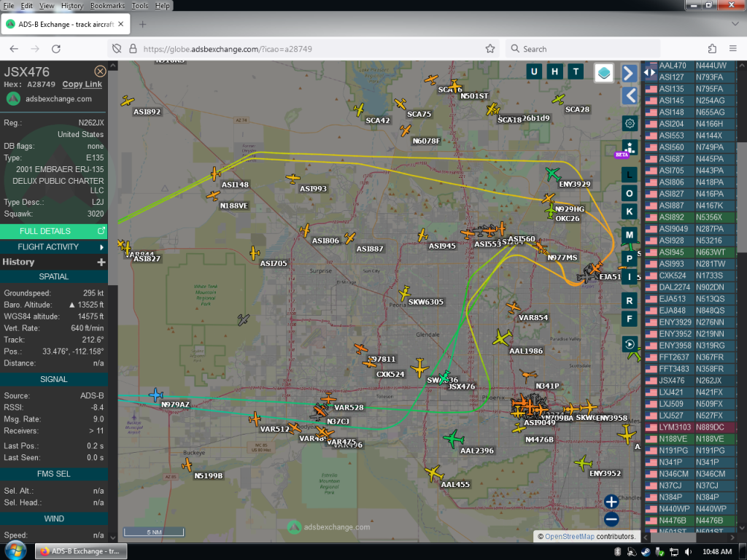This screenshot has height=560, width=747.
Task: Expand the FLIGHT ACTIVITY section
Action: pos(53,246)
